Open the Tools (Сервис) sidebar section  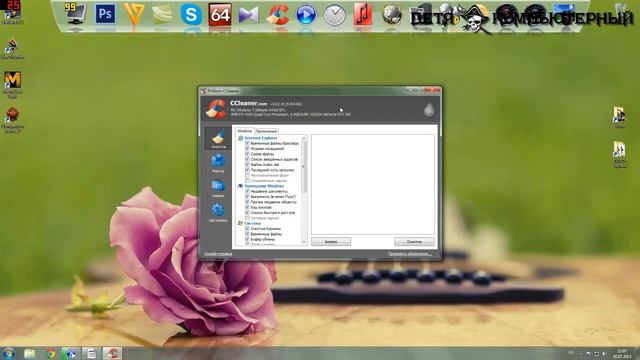218,188
